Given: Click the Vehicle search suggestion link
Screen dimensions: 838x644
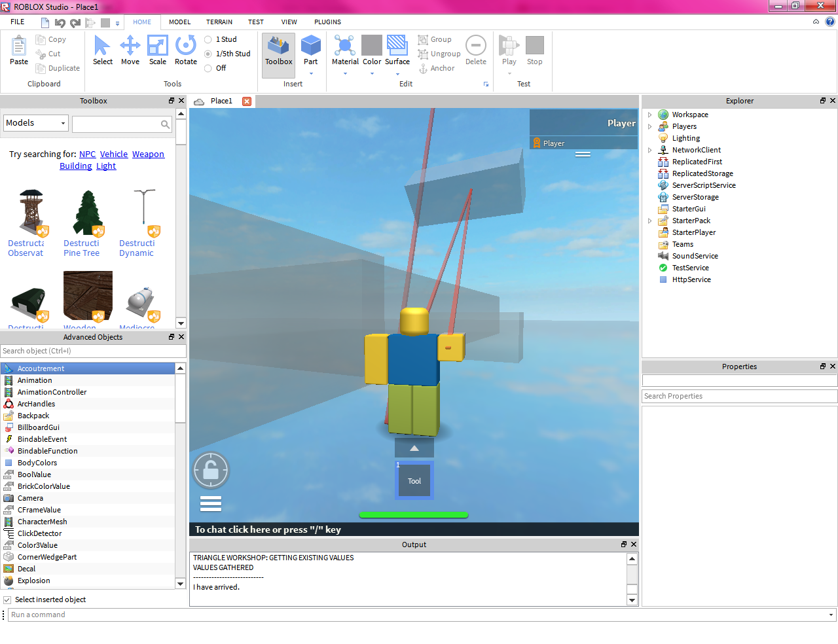Looking at the screenshot, I should 114,154.
